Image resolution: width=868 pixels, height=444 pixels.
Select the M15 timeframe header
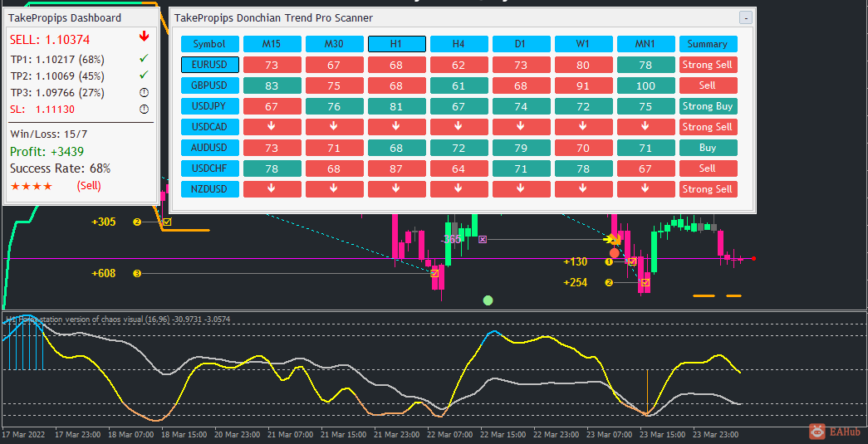[272, 44]
